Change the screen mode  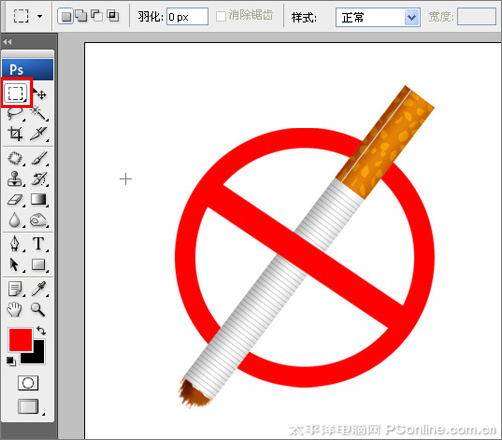(x=29, y=407)
